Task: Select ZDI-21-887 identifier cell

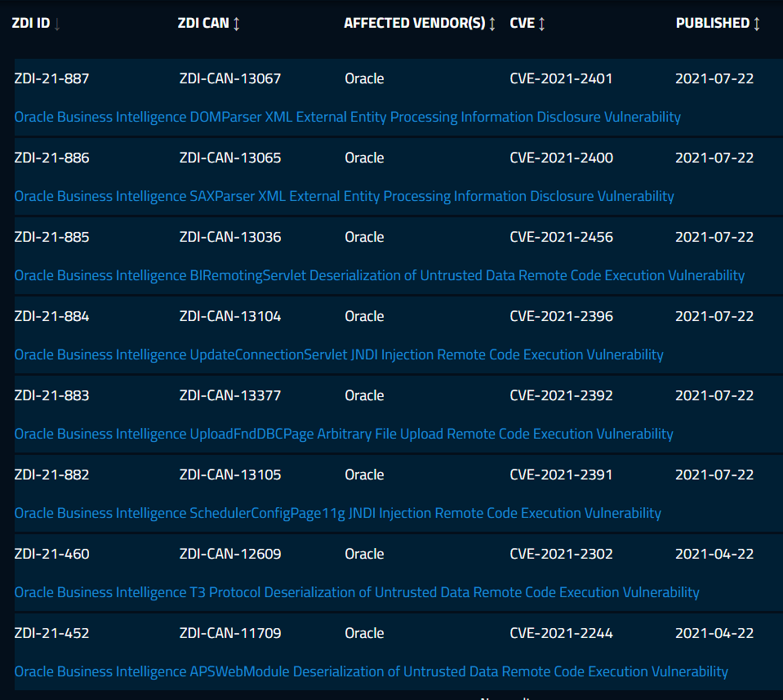Action: tap(52, 78)
